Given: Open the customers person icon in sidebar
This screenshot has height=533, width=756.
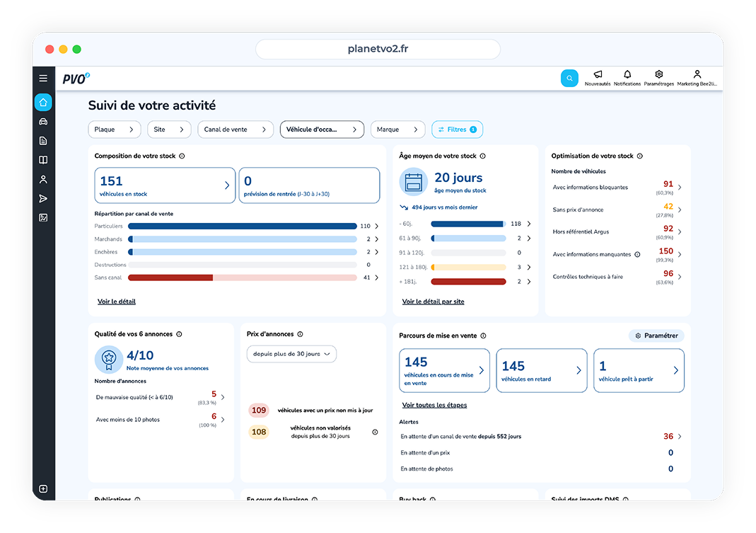Looking at the screenshot, I should pyautogui.click(x=43, y=179).
